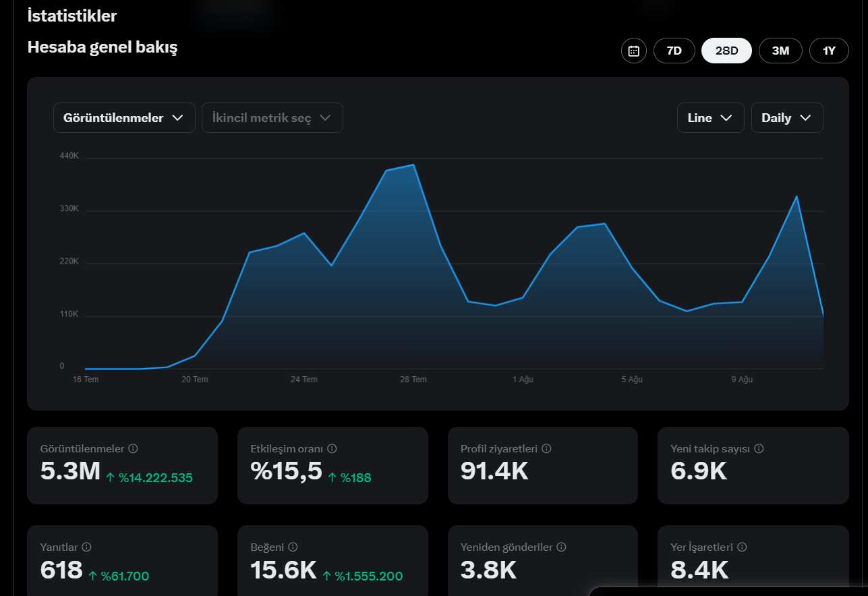
Task: Open the Görüntülenmeler metric dropdown
Action: [x=124, y=118]
